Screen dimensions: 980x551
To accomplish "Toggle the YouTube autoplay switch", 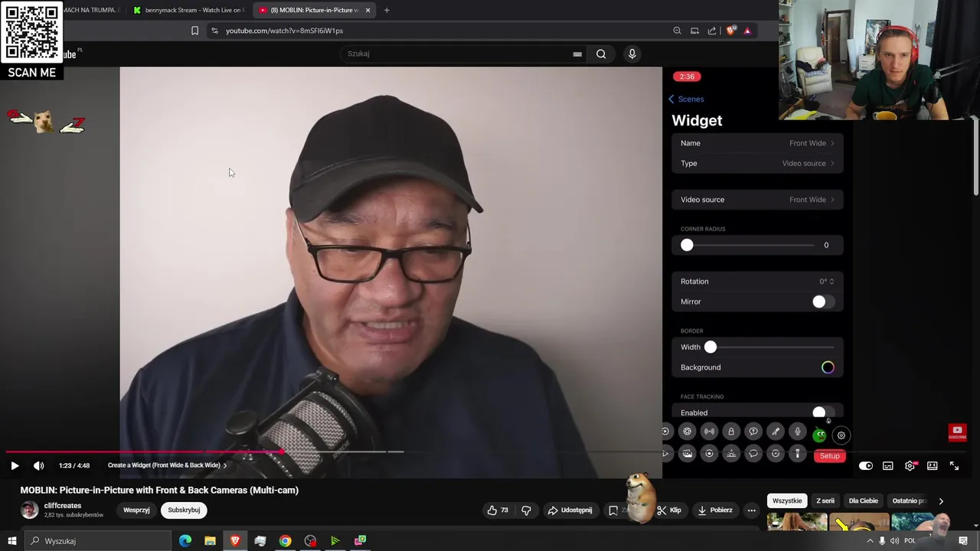I will coord(866,465).
